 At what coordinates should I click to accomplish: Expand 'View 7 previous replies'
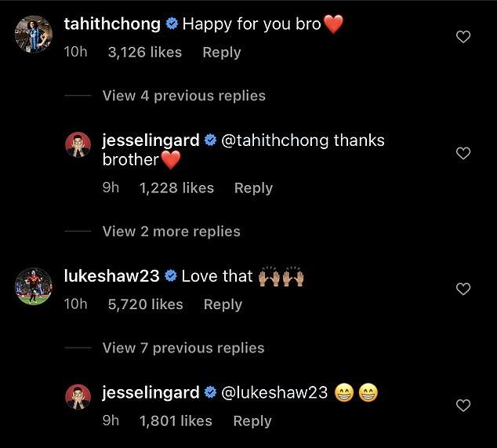[183, 348]
